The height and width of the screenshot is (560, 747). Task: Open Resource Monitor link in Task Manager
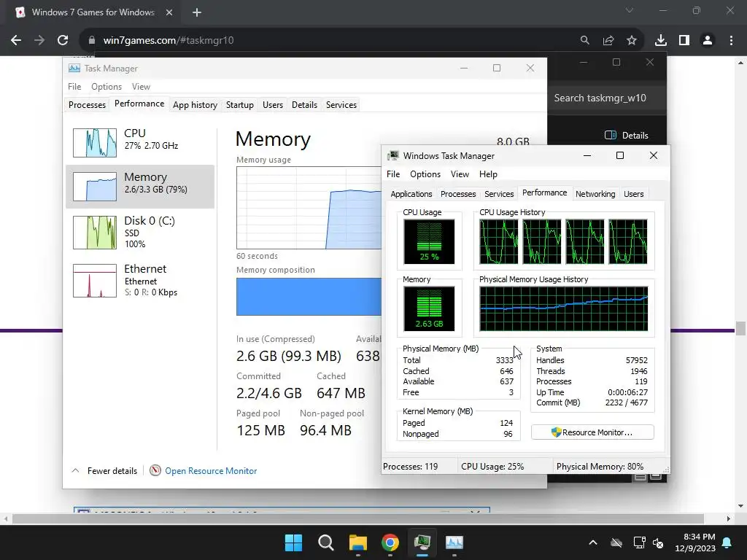click(211, 470)
